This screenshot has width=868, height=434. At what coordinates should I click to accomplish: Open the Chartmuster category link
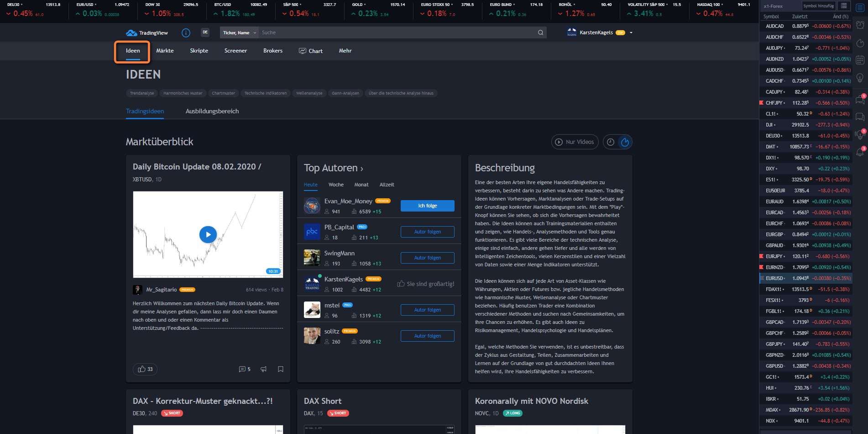click(x=223, y=93)
